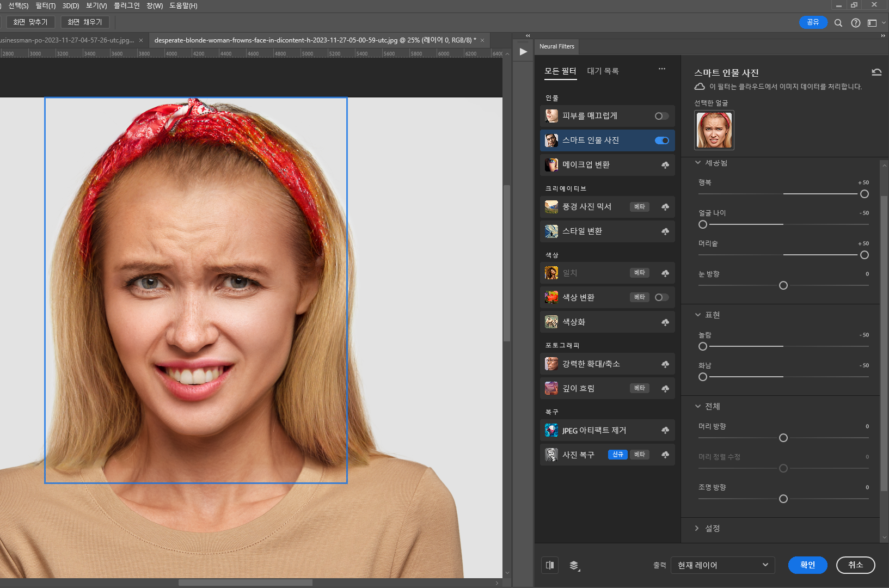Download the 풍경 사진 믹서 filter
Screen dimensions: 889x588
pyautogui.click(x=665, y=207)
